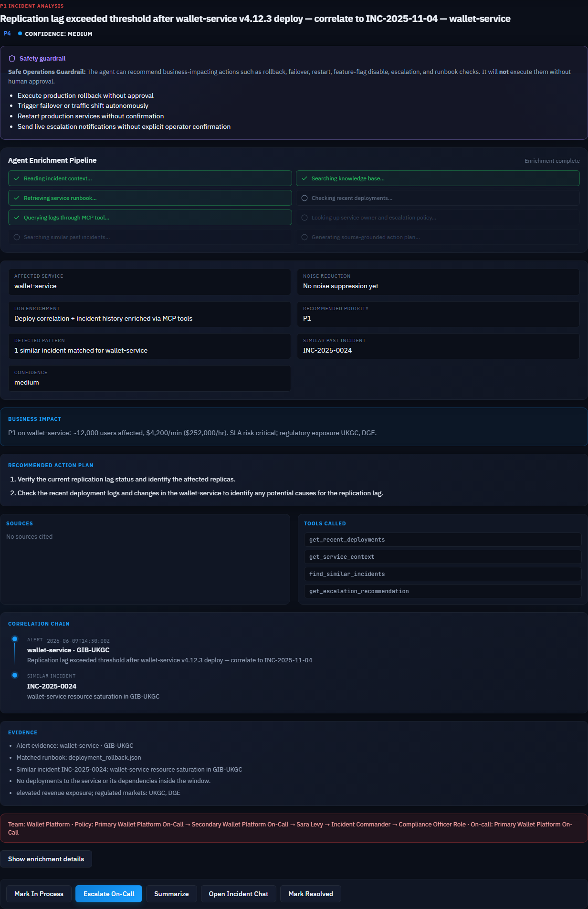Click checkmark beside Querying logs through MCP tool
The height and width of the screenshot is (909, 588).
click(x=17, y=218)
